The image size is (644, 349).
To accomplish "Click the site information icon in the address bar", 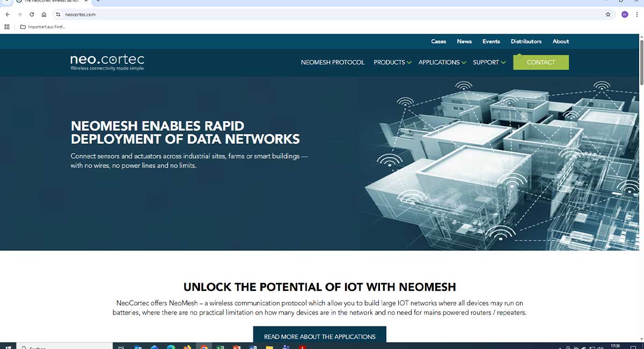I will coord(57,14).
